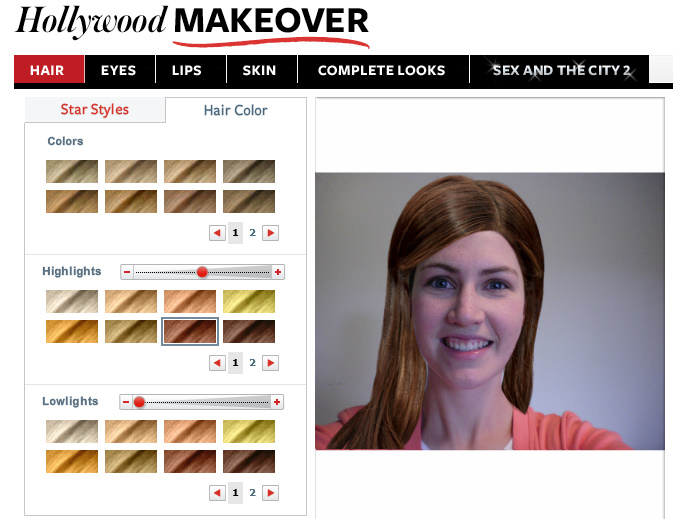Pick first Colors swatch in top row
This screenshot has height=519, width=673.
[72, 171]
